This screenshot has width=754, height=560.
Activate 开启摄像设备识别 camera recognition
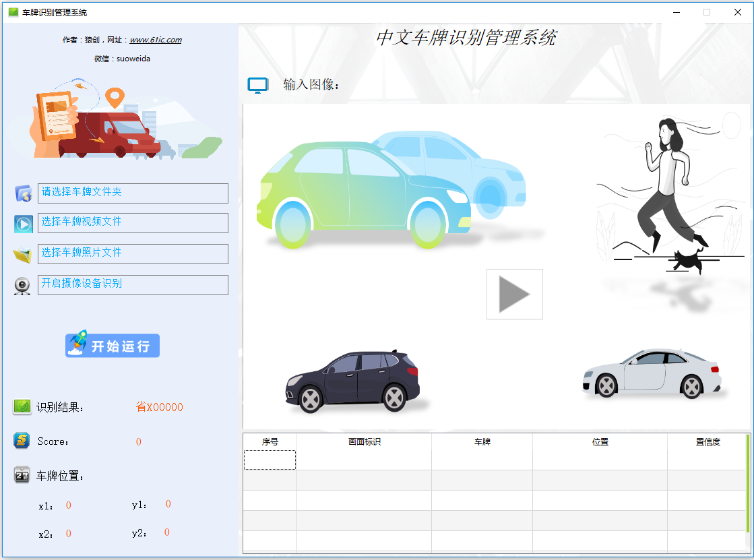133,285
